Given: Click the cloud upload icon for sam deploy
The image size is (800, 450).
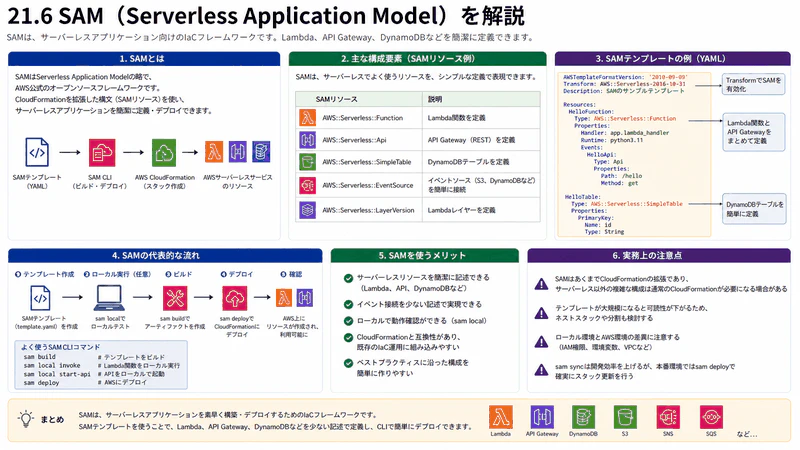Looking at the screenshot, I should coord(234,298).
